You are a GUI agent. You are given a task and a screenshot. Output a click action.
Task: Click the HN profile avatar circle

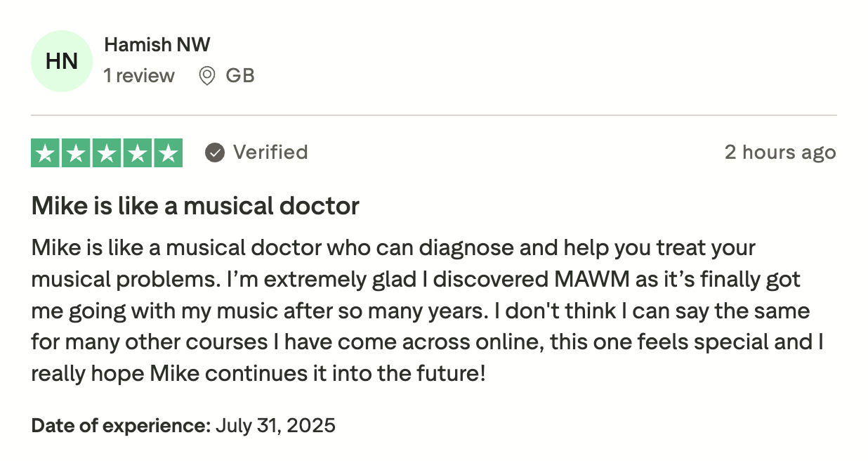tap(62, 61)
